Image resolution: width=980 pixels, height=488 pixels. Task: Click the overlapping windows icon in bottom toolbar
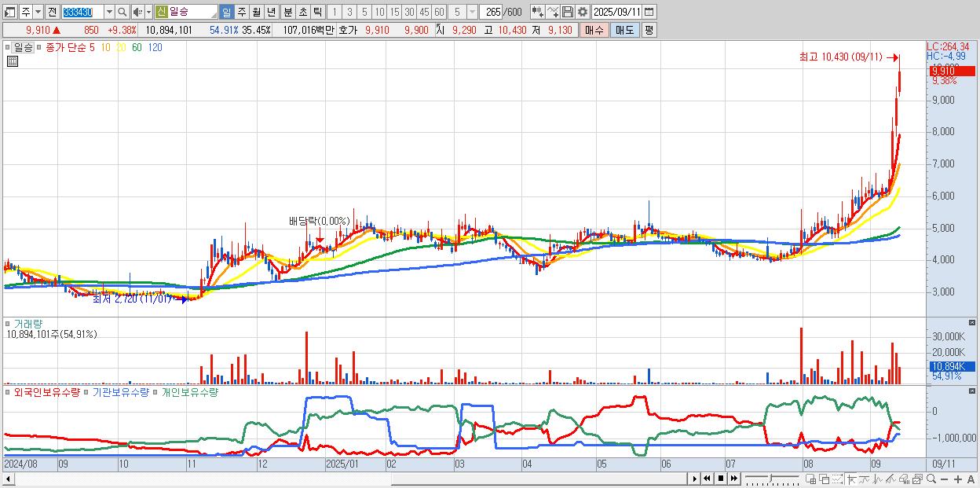825,479
